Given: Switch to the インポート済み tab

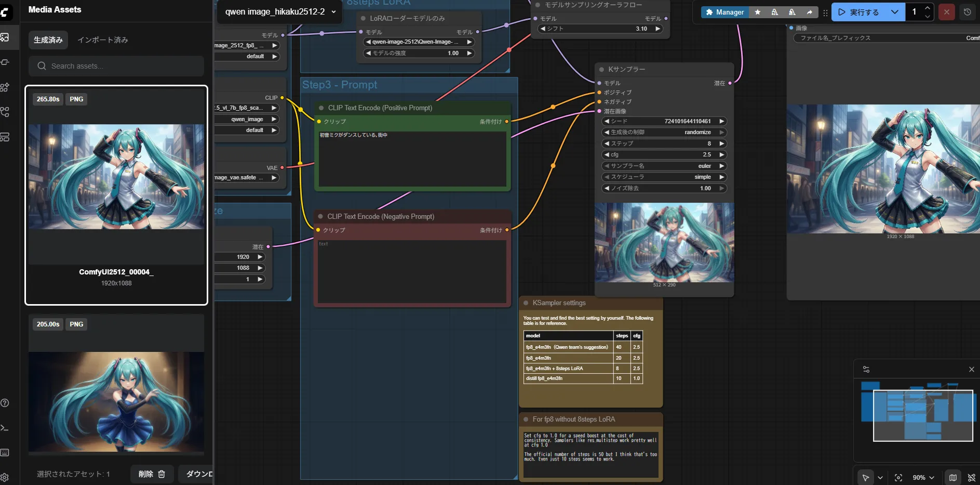Looking at the screenshot, I should coord(103,40).
